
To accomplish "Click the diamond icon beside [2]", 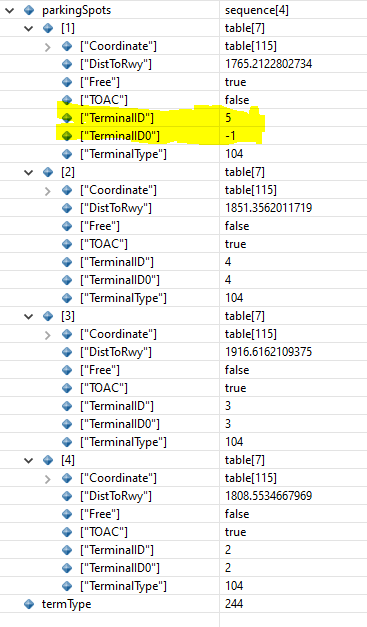I will [x=48, y=172].
